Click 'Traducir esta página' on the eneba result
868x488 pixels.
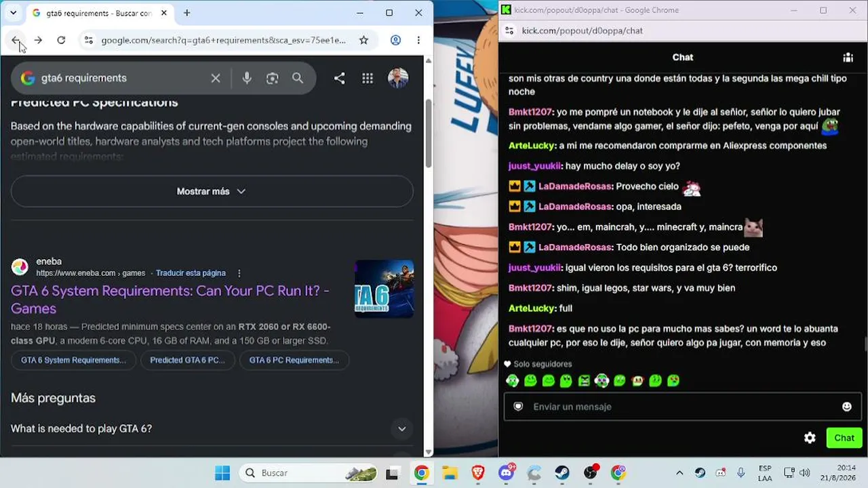[x=191, y=273]
